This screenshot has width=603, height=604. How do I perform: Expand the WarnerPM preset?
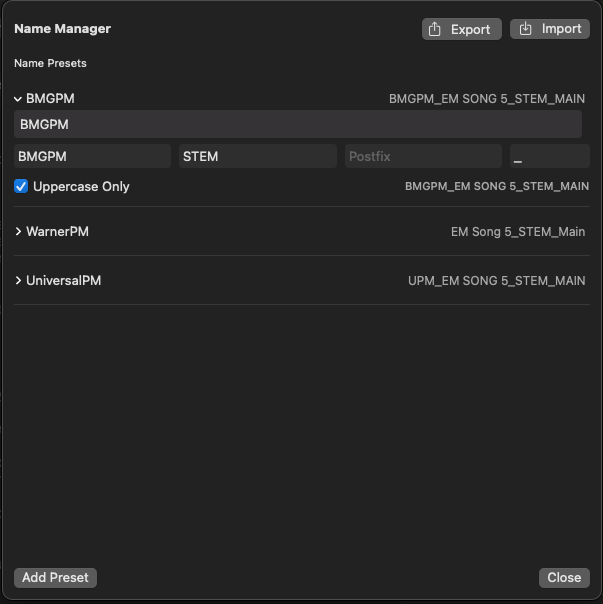(18, 232)
